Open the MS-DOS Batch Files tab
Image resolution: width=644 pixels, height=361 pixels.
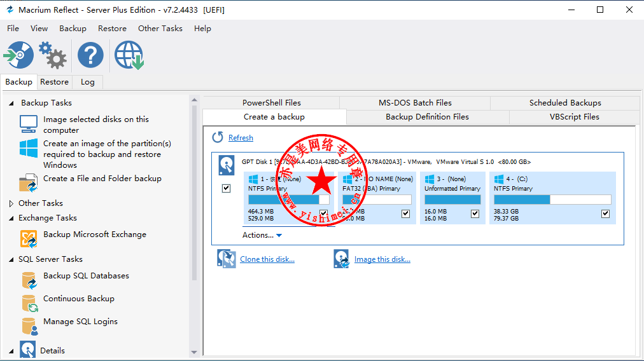pos(415,102)
